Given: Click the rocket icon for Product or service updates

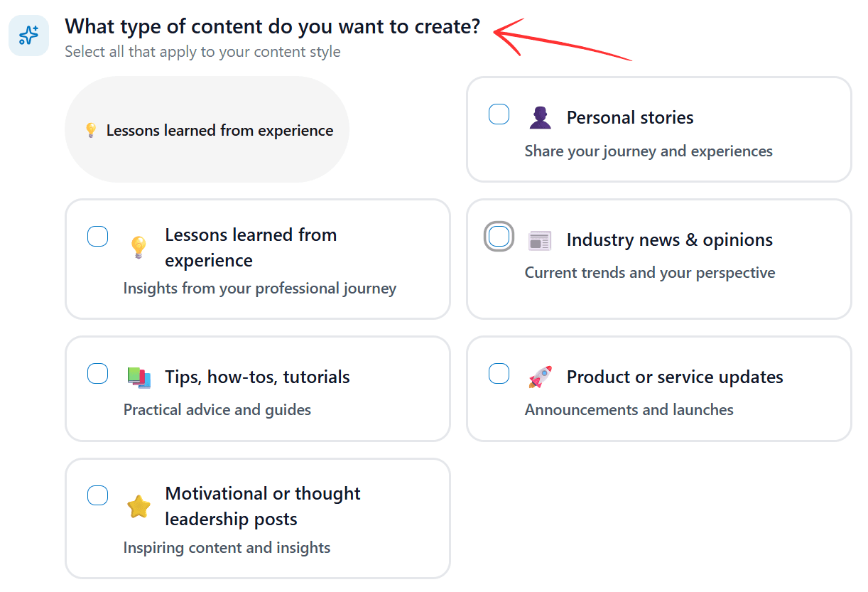Looking at the screenshot, I should 540,377.
